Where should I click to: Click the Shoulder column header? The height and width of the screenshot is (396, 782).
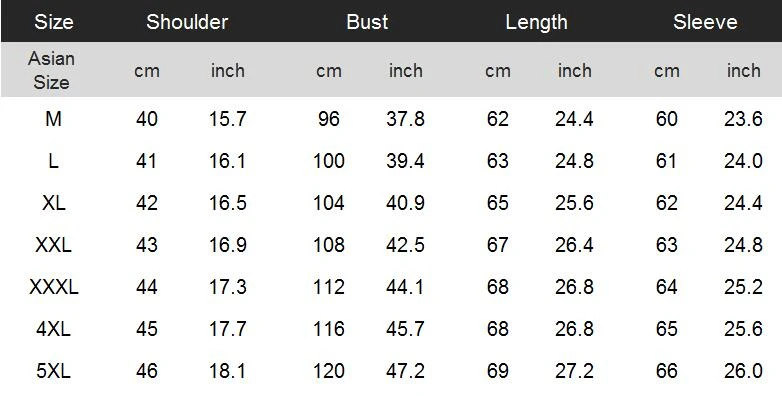pyautogui.click(x=187, y=22)
